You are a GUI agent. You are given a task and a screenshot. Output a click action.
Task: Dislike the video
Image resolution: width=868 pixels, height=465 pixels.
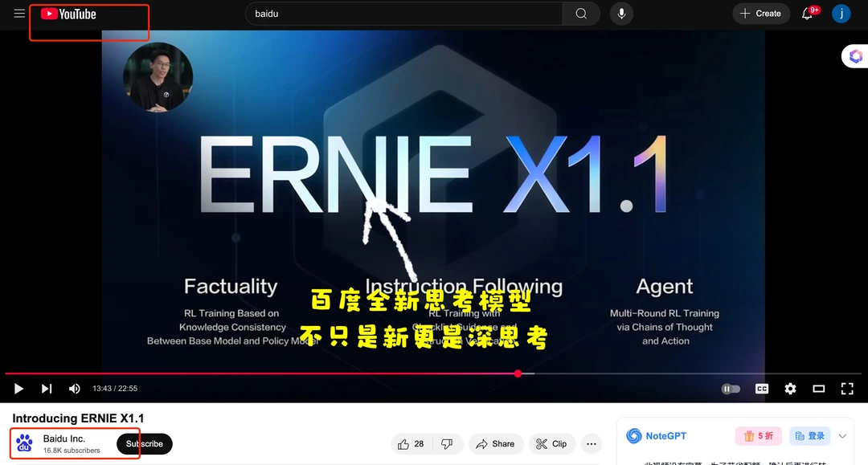pos(448,444)
